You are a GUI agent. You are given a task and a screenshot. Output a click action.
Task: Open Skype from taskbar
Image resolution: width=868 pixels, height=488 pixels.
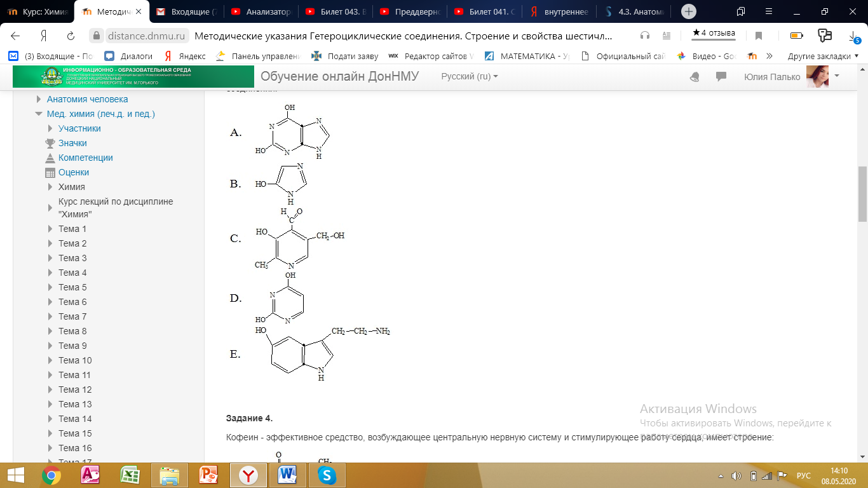click(327, 475)
